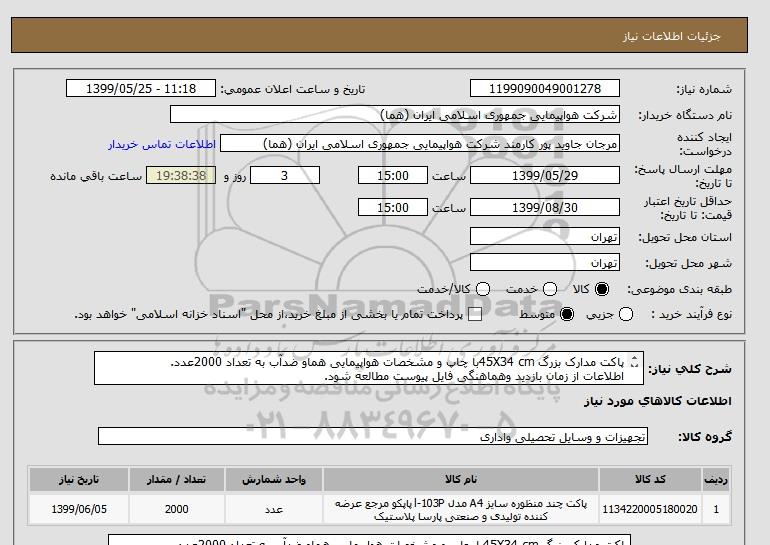Click the delivery province field تهران

[545, 236]
